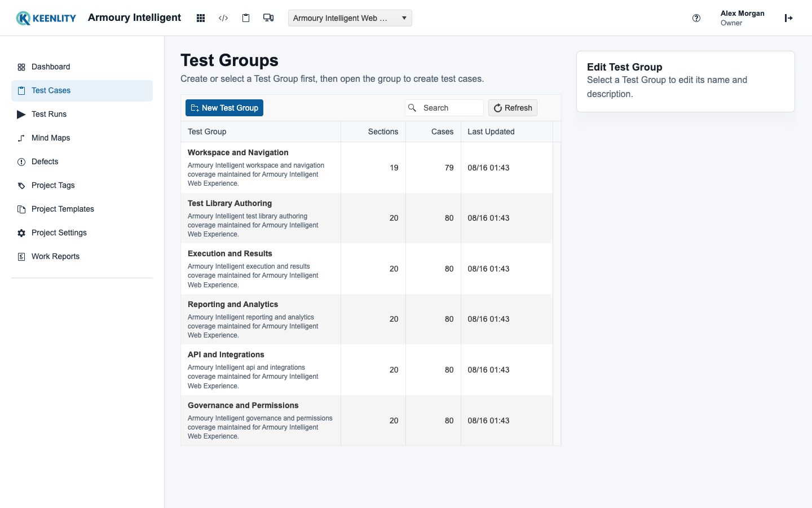Click the Test Cases clipboard icon in sidebar

pos(21,91)
